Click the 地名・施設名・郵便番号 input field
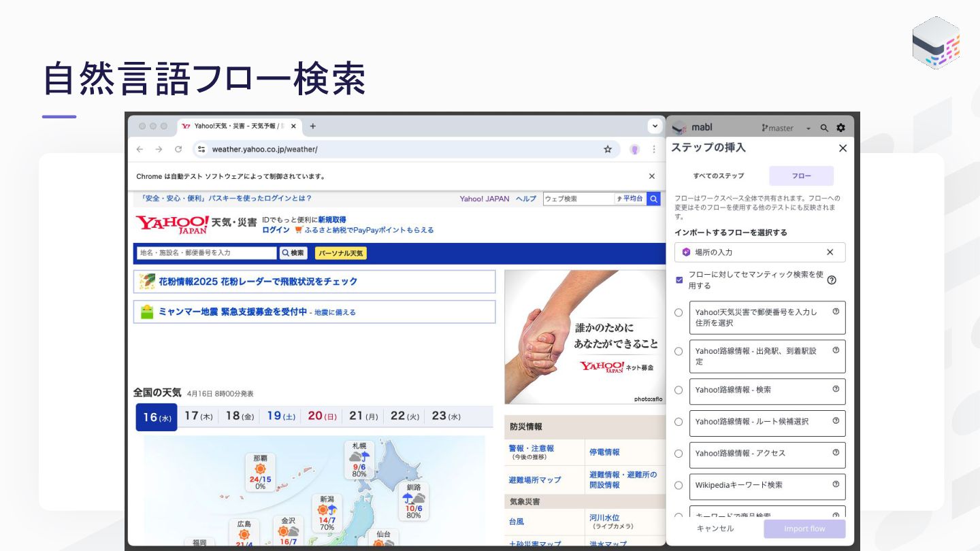The width and height of the screenshot is (980, 551). click(x=206, y=253)
